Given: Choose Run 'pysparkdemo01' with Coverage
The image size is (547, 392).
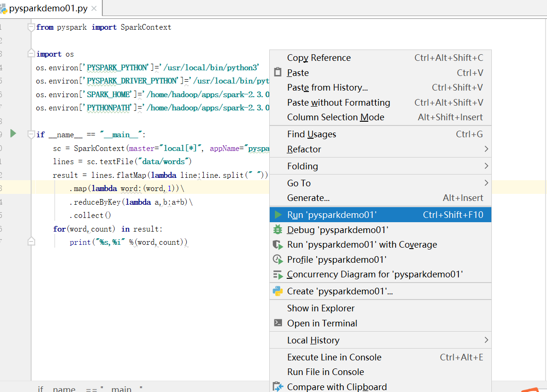Looking at the screenshot, I should tap(381, 245).
